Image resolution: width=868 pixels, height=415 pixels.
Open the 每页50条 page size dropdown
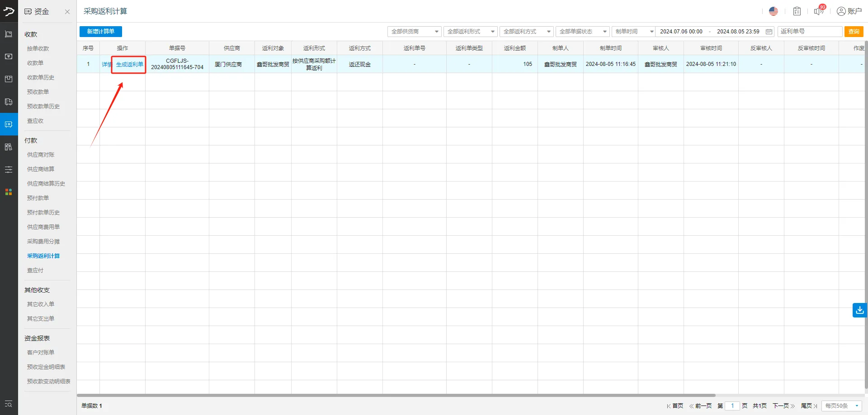(x=841, y=406)
